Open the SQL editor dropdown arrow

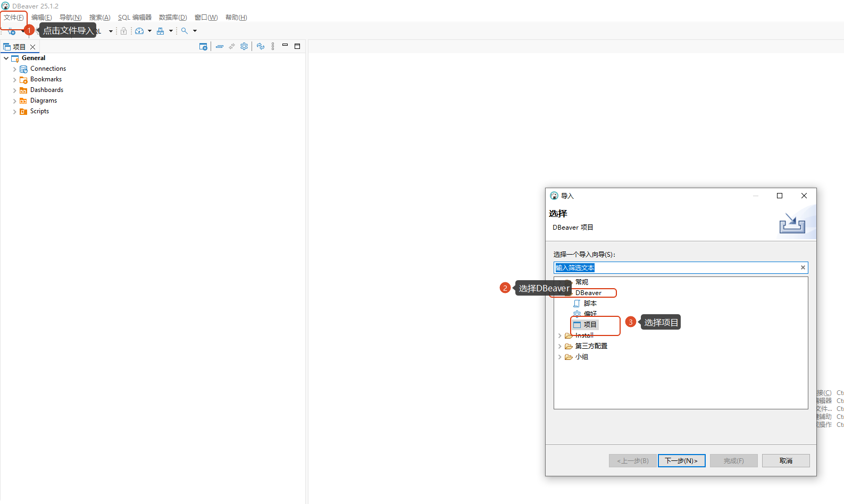(111, 31)
